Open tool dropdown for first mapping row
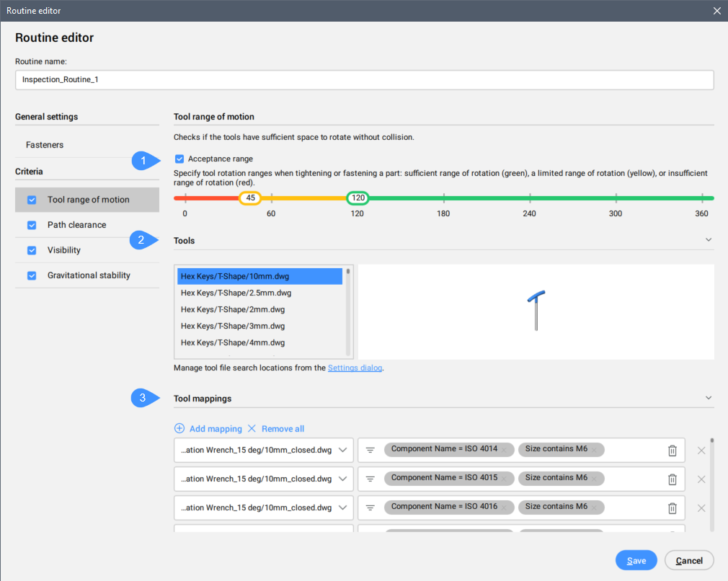This screenshot has height=581, width=728. pyautogui.click(x=343, y=450)
